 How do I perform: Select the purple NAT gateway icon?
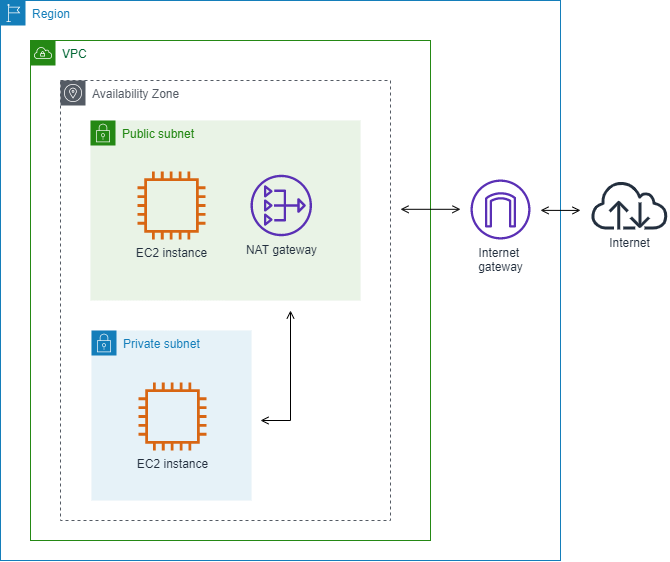[x=281, y=205]
